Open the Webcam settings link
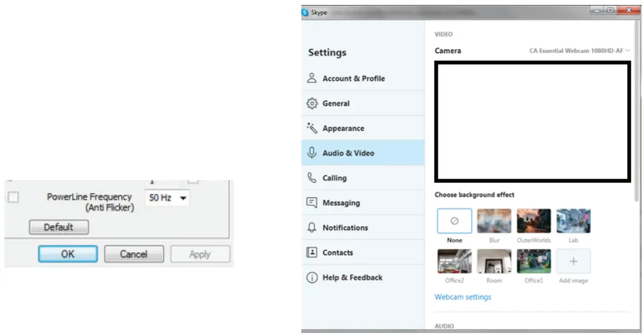644x335 pixels. coord(463,297)
